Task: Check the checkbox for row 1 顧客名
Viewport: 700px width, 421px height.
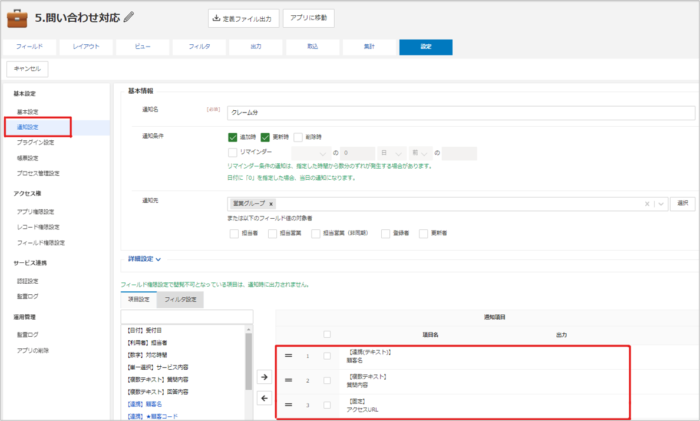Action: (x=327, y=356)
